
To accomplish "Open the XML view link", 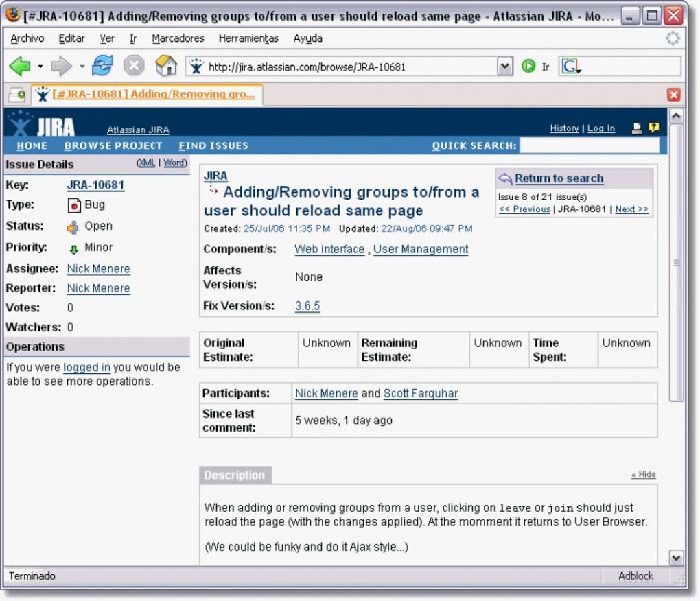I will coord(146,163).
